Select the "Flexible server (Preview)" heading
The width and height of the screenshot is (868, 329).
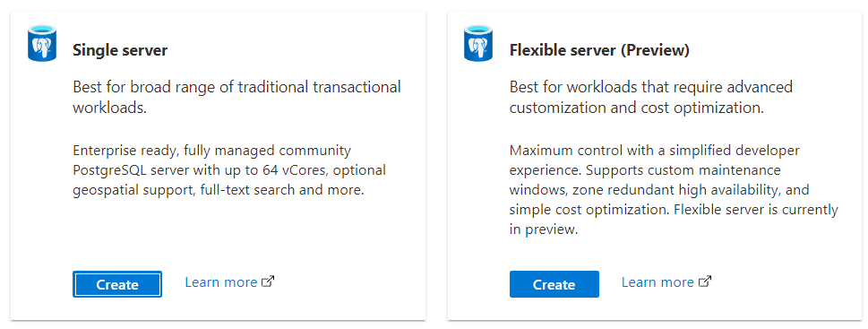[x=599, y=50]
